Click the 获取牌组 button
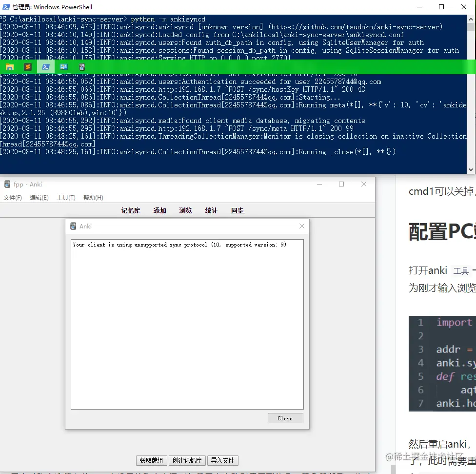The image size is (476, 474). tap(152, 461)
